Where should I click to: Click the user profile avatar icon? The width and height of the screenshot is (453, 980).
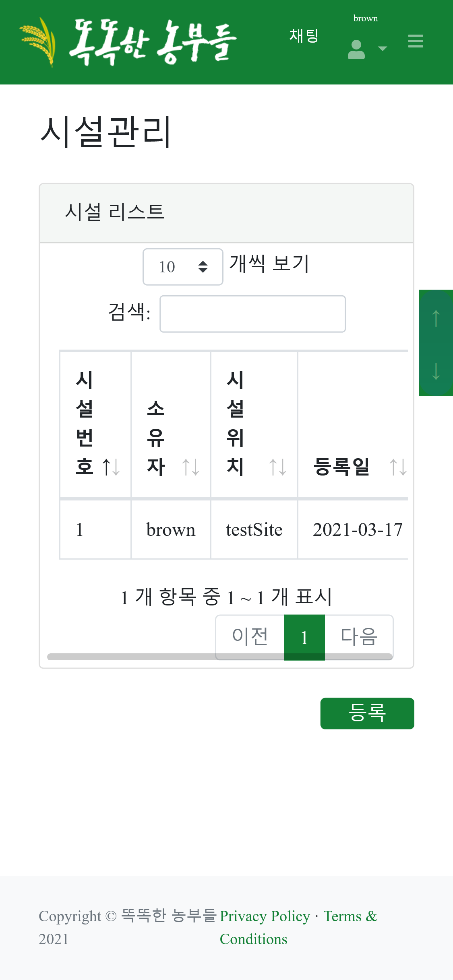click(x=356, y=49)
